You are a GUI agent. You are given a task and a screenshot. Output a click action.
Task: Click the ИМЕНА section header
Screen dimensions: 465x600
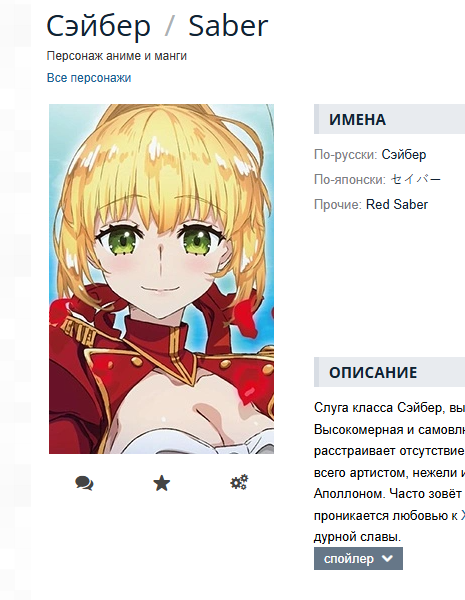[x=389, y=119]
